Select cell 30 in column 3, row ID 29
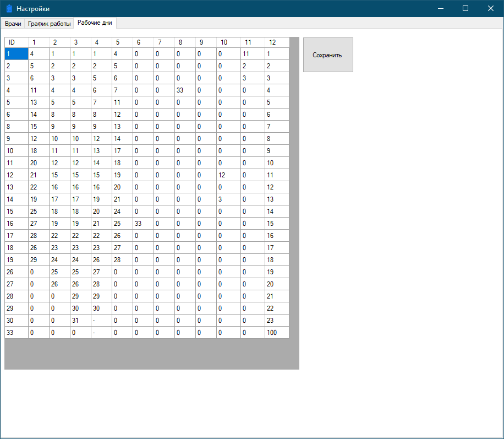The height and width of the screenshot is (439, 504). 80,308
